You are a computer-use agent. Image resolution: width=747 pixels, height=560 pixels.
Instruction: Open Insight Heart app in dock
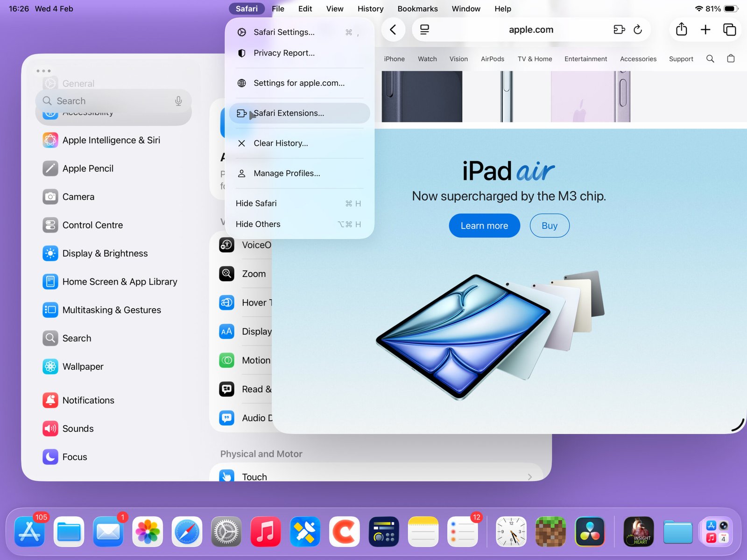(639, 532)
